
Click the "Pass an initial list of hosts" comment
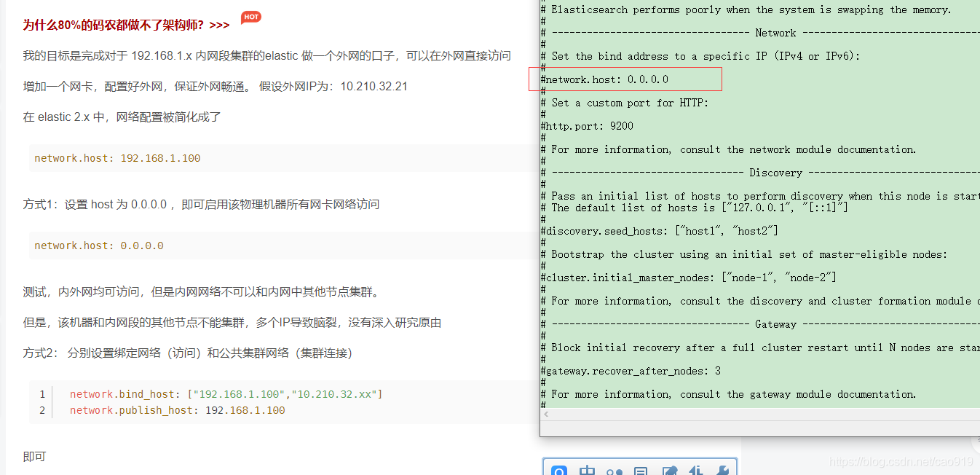(x=760, y=196)
